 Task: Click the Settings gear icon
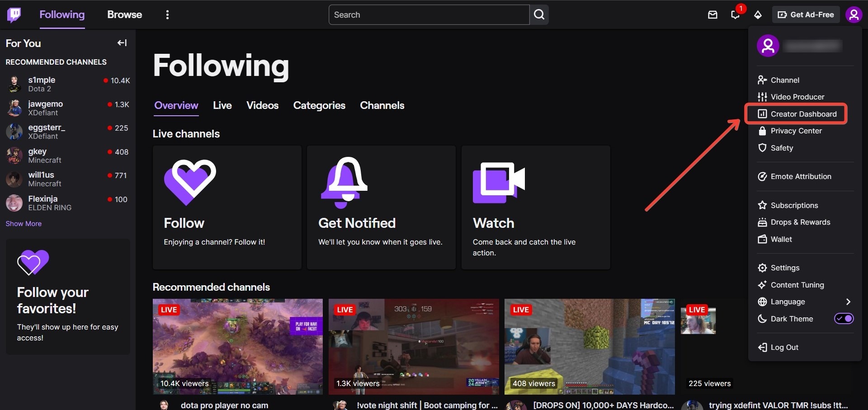[x=762, y=268]
